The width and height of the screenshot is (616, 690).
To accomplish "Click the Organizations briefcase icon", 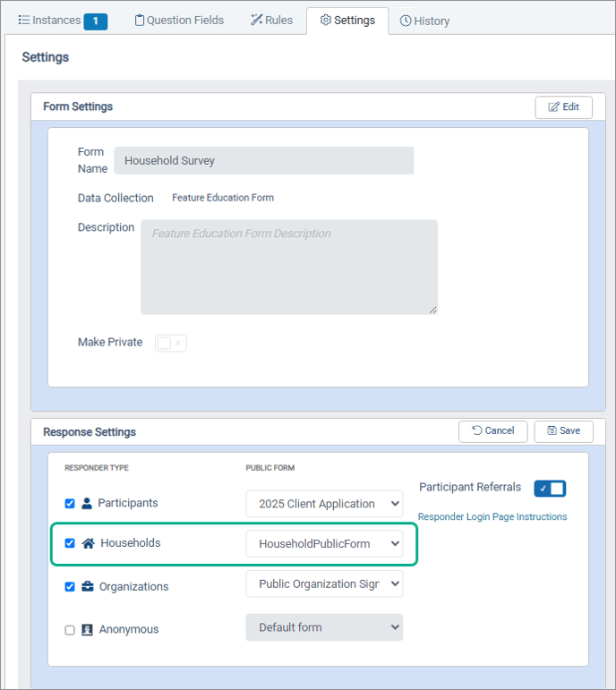I will (x=87, y=587).
